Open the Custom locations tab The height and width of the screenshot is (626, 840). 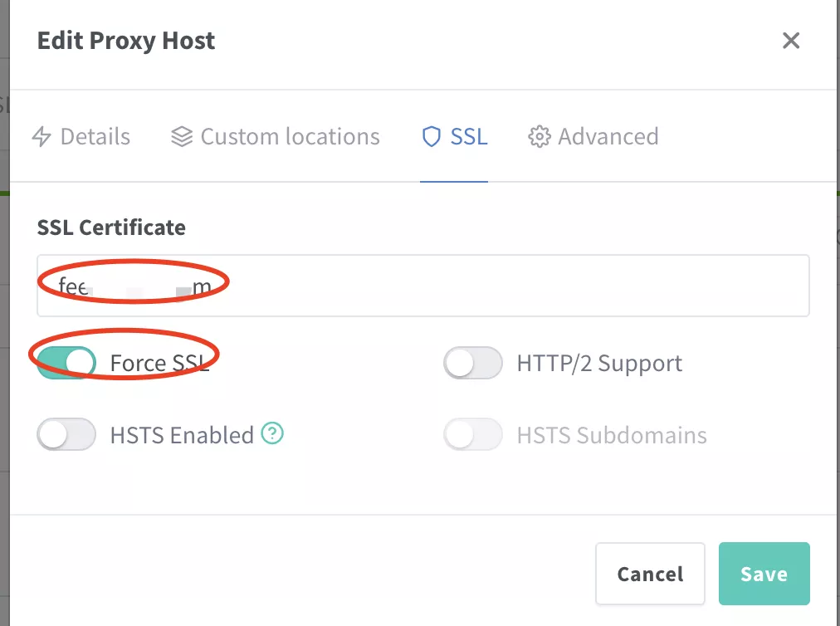290,136
